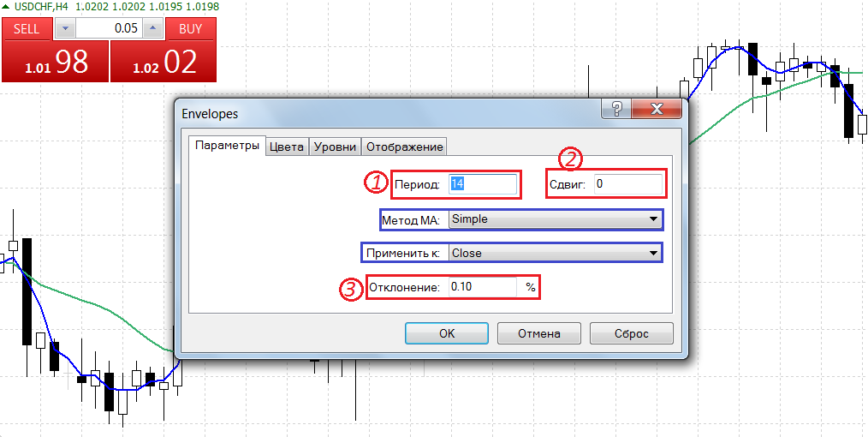The width and height of the screenshot is (868, 437).
Task: Select the Отображение tab
Action: point(404,147)
